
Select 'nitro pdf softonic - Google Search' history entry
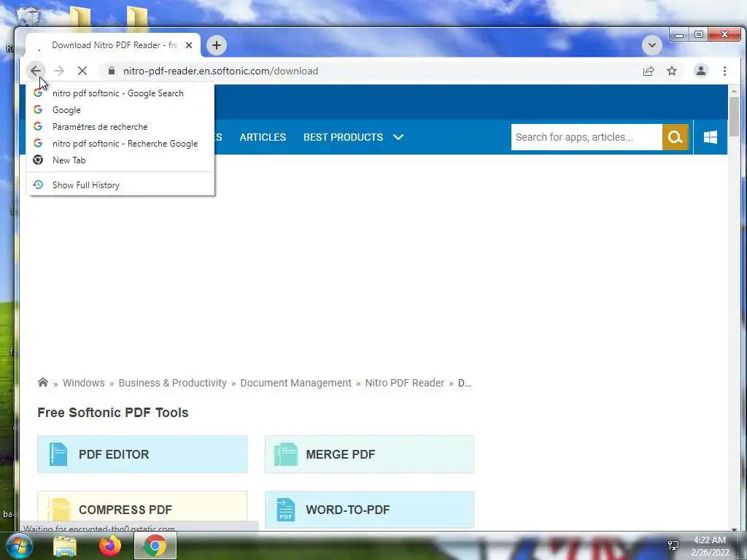[120, 93]
